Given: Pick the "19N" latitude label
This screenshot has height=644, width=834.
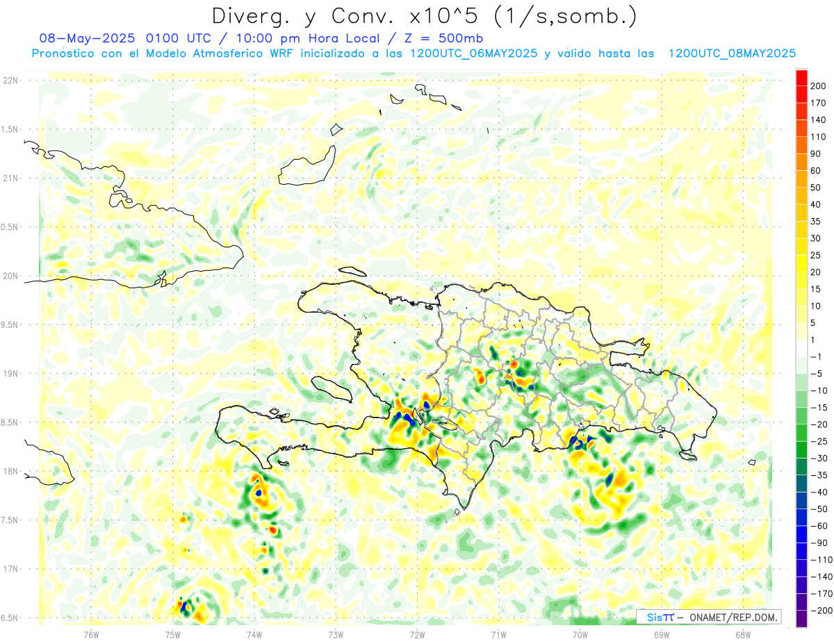Looking at the screenshot, I should tap(10, 374).
